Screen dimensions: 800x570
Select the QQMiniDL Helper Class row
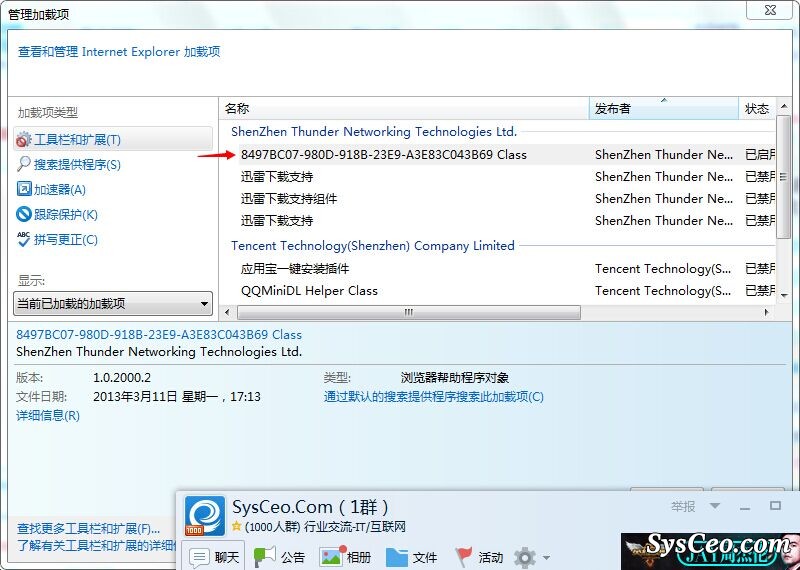(507, 291)
